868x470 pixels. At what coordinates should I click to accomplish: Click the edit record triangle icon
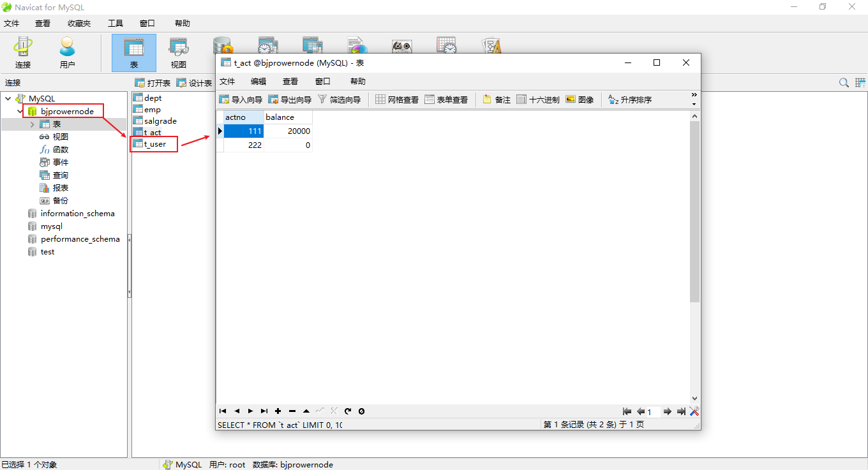click(x=306, y=411)
